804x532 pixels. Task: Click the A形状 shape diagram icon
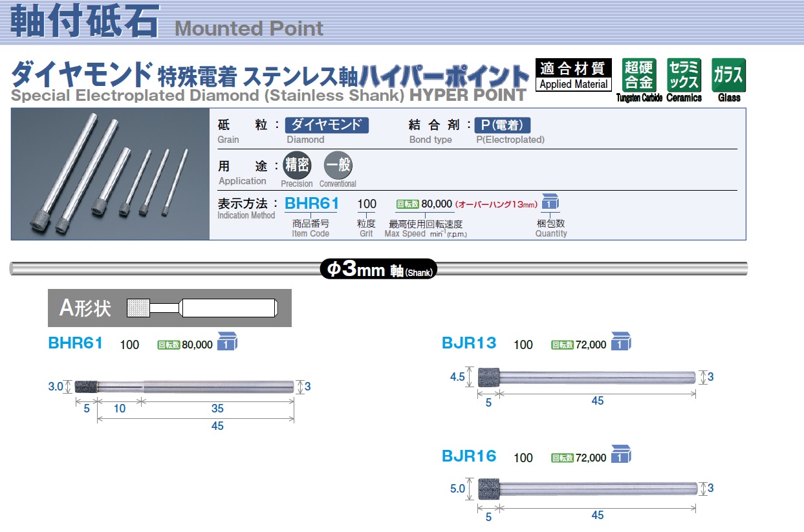tap(202, 308)
